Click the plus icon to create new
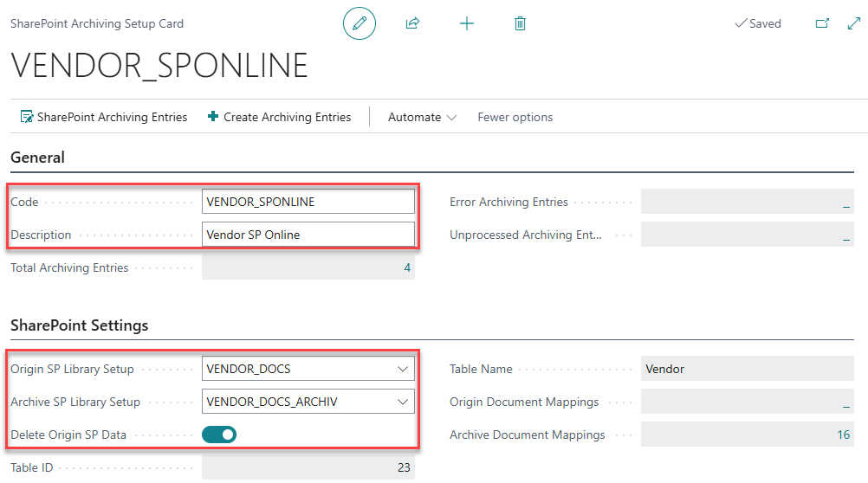This screenshot has width=868, height=483. [466, 23]
